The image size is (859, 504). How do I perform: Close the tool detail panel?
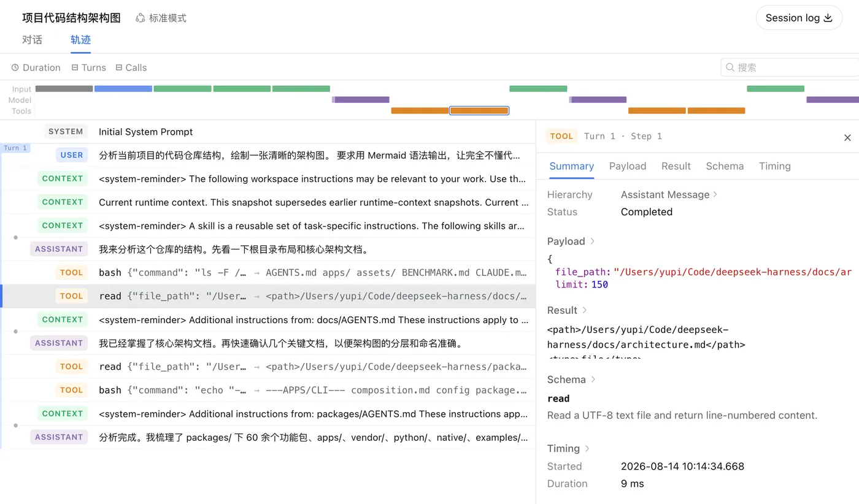pyautogui.click(x=847, y=137)
